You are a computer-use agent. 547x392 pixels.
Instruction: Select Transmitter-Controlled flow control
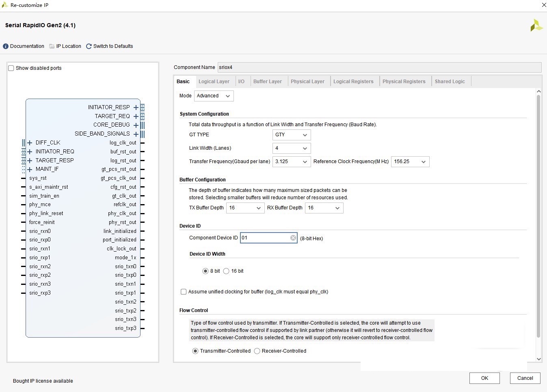point(195,351)
